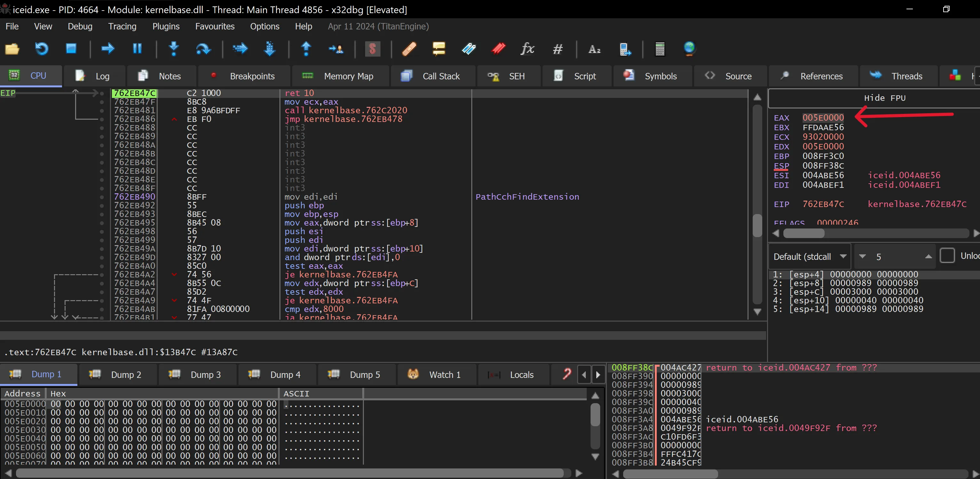This screenshot has width=980, height=479.
Task: Decrease argument count spinner arrow
Action: tap(862, 257)
